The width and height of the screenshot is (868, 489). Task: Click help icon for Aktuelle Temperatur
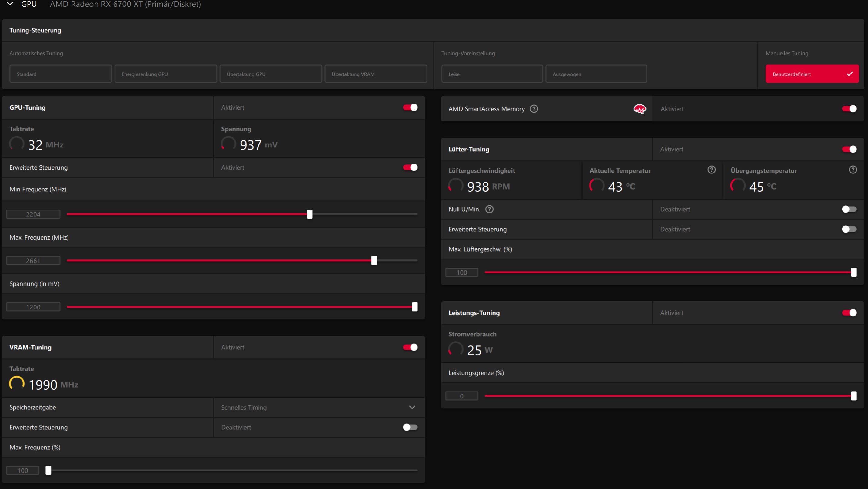coord(711,170)
